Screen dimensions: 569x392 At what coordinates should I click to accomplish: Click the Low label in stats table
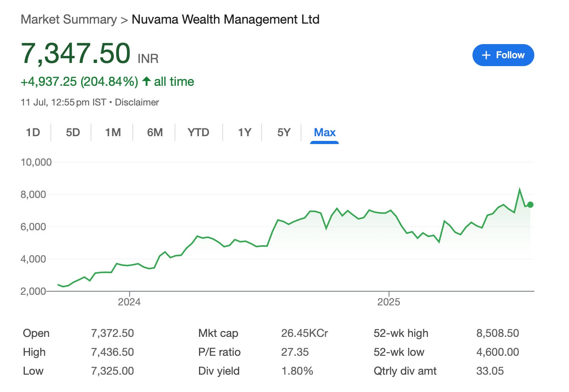point(33,371)
